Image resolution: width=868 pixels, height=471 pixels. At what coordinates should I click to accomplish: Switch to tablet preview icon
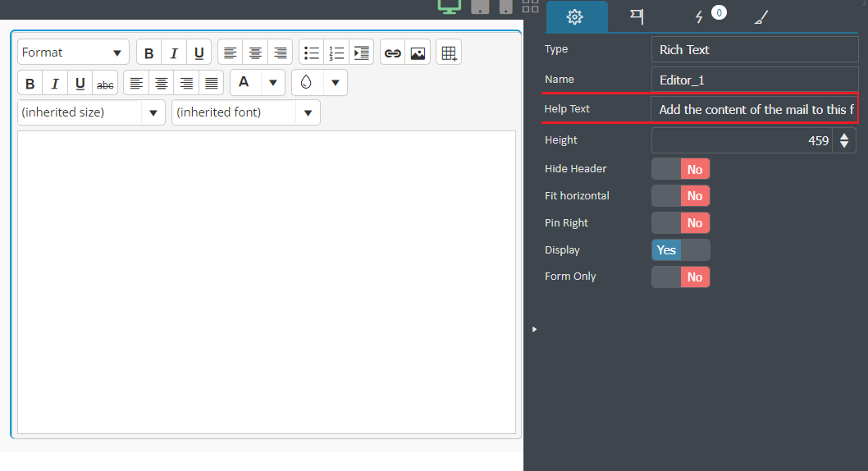[480, 6]
